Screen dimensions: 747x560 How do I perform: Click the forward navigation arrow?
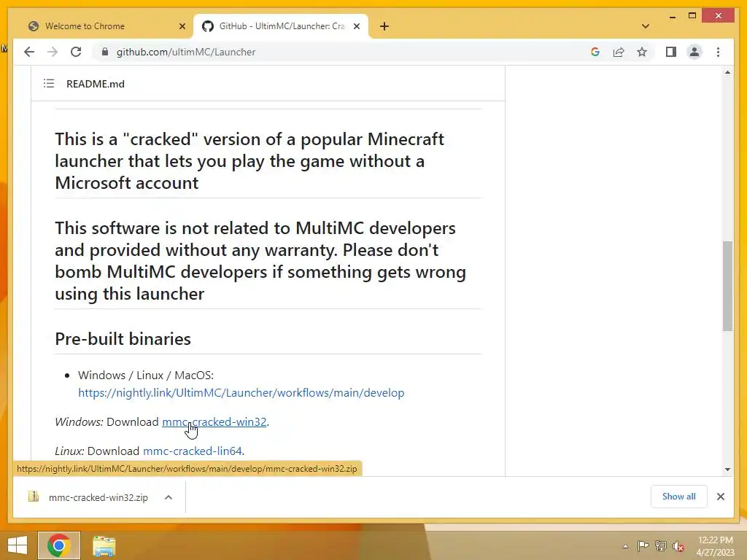53,52
